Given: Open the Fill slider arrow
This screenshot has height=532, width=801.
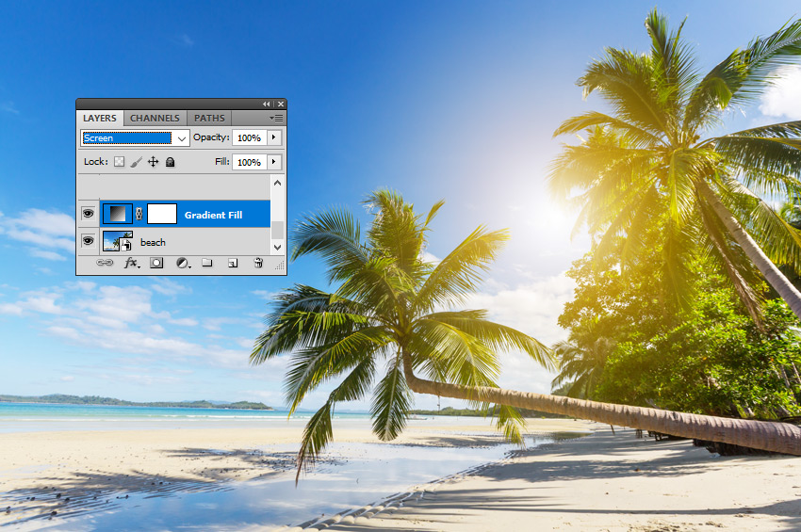Looking at the screenshot, I should pyautogui.click(x=274, y=162).
